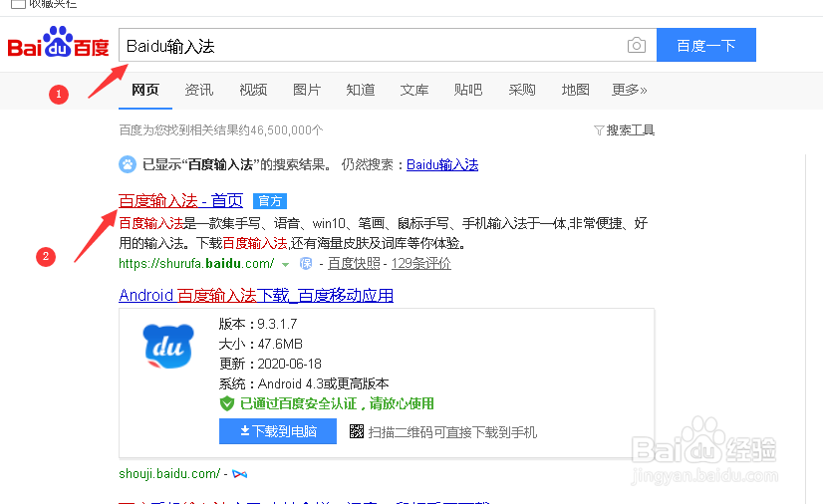Open the 129条评价 link
This screenshot has height=504, width=823.
[x=420, y=263]
